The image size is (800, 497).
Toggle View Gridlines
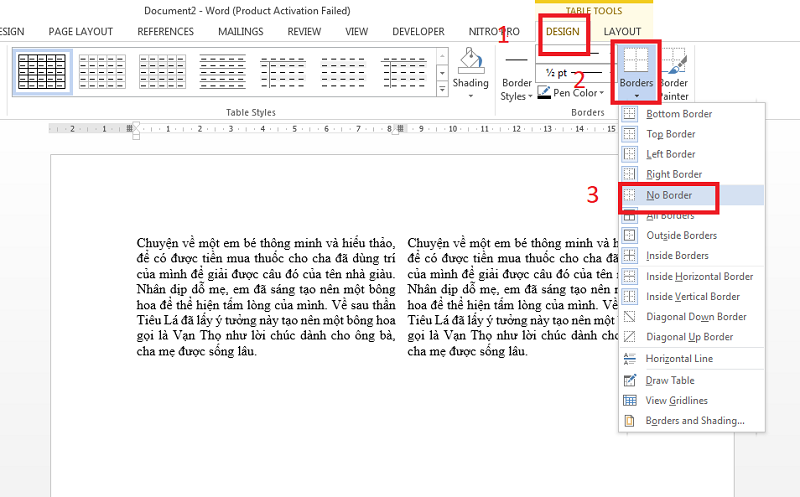[x=691, y=401]
